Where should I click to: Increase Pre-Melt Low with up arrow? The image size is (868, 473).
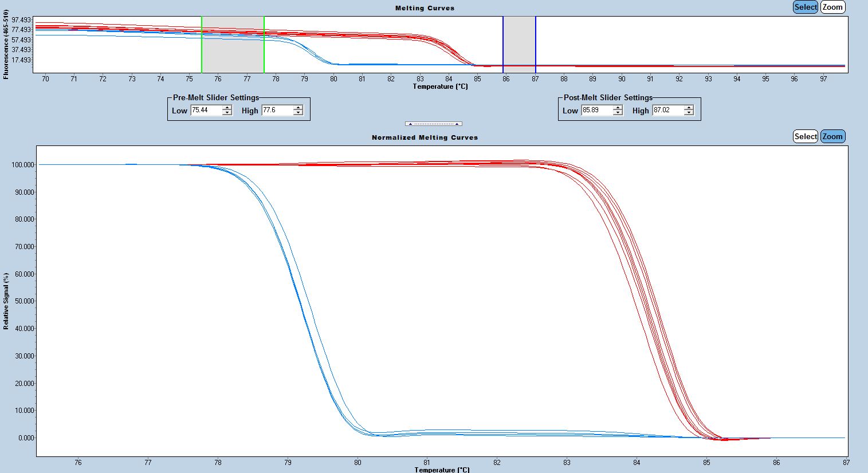227,108
